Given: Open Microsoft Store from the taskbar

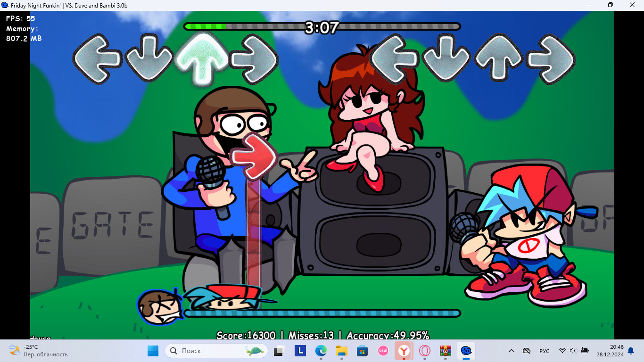Looking at the screenshot, I should pyautogui.click(x=362, y=351).
